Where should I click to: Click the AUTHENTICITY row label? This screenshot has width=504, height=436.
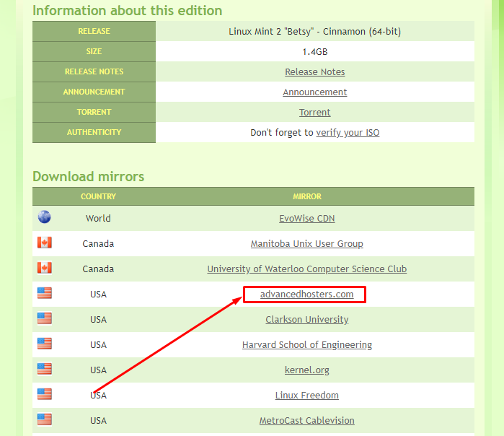[x=94, y=132]
